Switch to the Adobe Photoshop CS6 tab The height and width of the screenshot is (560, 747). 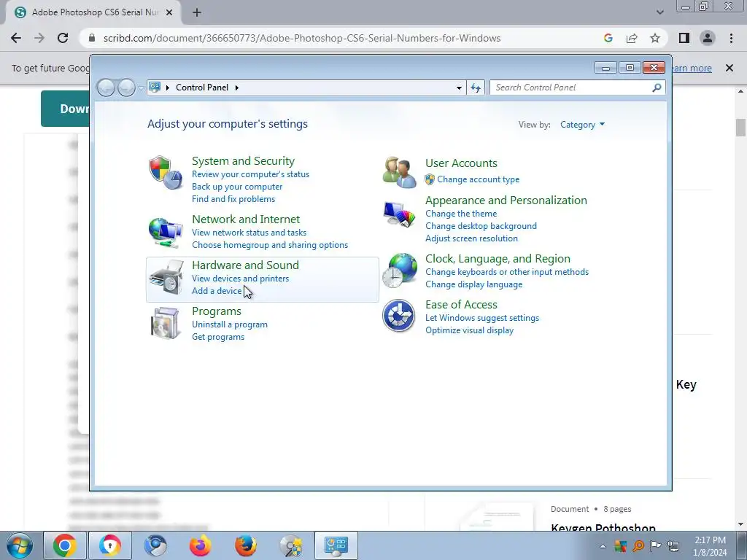(x=93, y=12)
